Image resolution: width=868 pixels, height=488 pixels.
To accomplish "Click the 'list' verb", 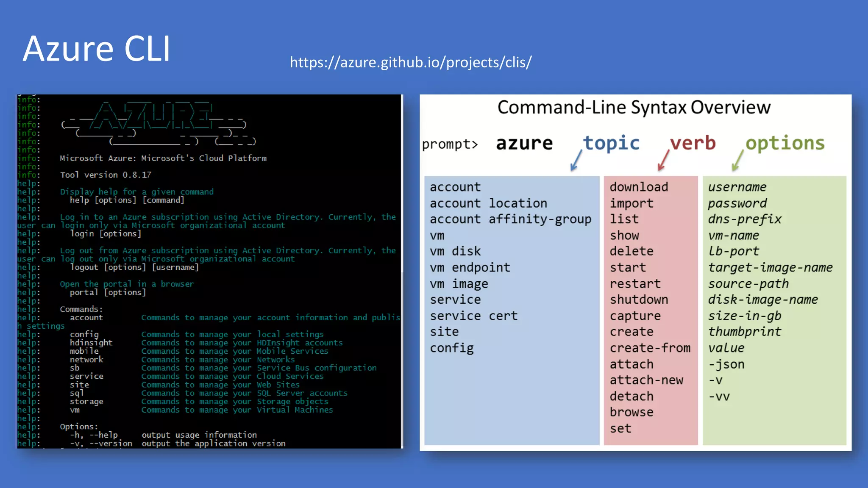I will pyautogui.click(x=624, y=219).
